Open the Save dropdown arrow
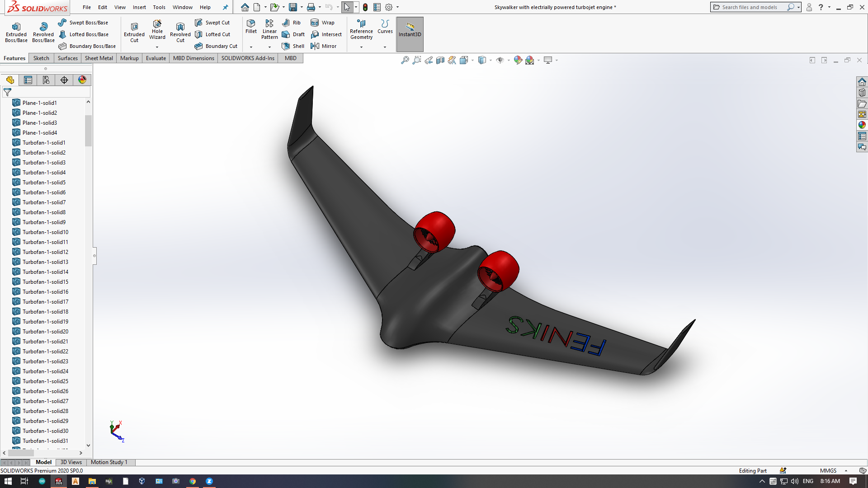The height and width of the screenshot is (488, 868). 302,7
